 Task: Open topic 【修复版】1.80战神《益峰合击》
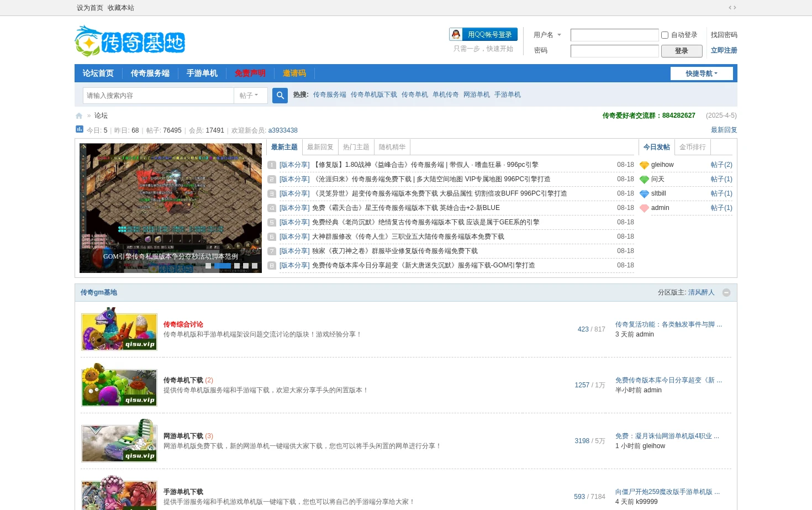pyautogui.click(x=425, y=165)
